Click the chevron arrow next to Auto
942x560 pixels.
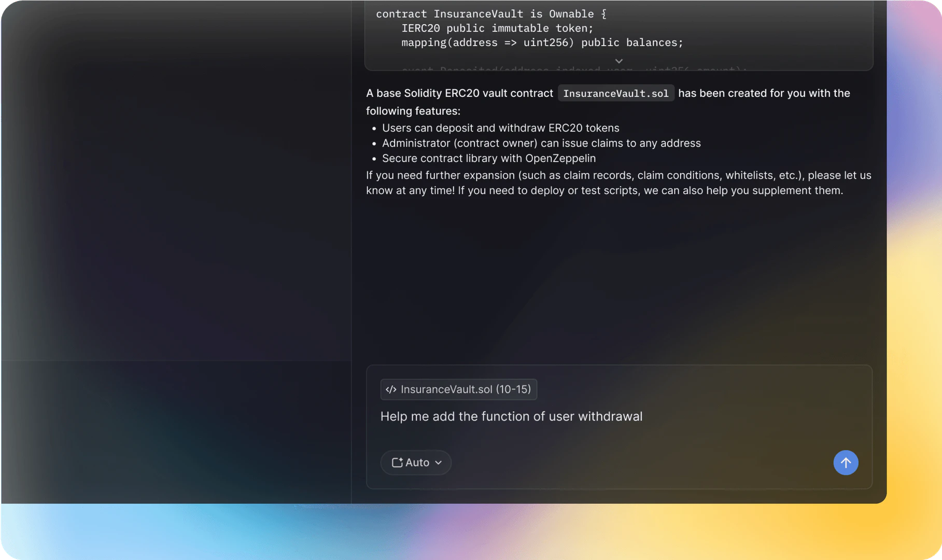pyautogui.click(x=437, y=463)
